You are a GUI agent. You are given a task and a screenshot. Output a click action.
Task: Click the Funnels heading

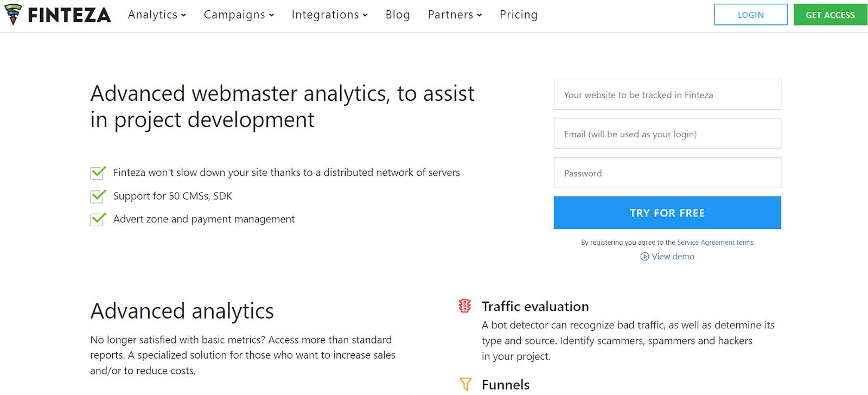[506, 385]
